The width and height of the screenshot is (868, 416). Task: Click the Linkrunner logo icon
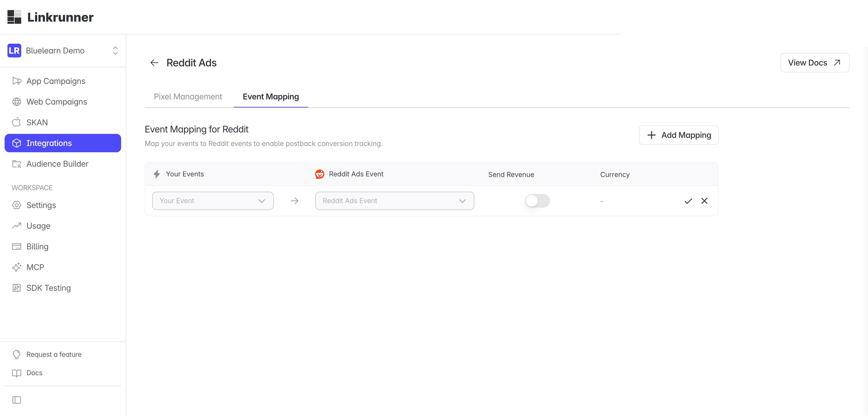click(x=14, y=17)
